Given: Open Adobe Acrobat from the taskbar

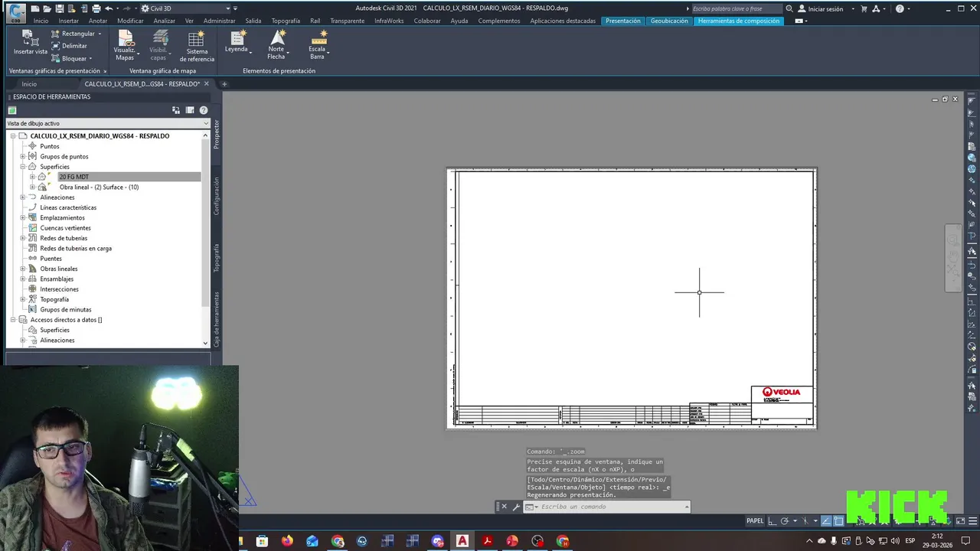Looking at the screenshot, I should coord(487,541).
